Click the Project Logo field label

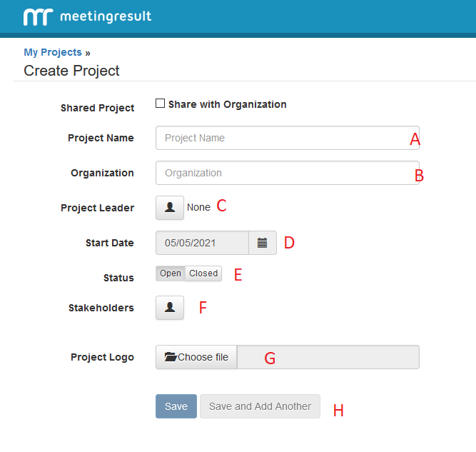tap(102, 357)
